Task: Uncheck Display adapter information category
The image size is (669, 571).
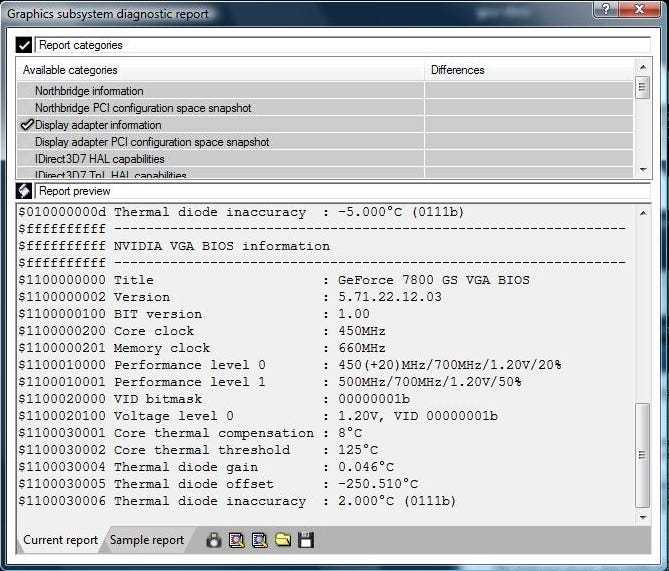Action: (x=27, y=125)
